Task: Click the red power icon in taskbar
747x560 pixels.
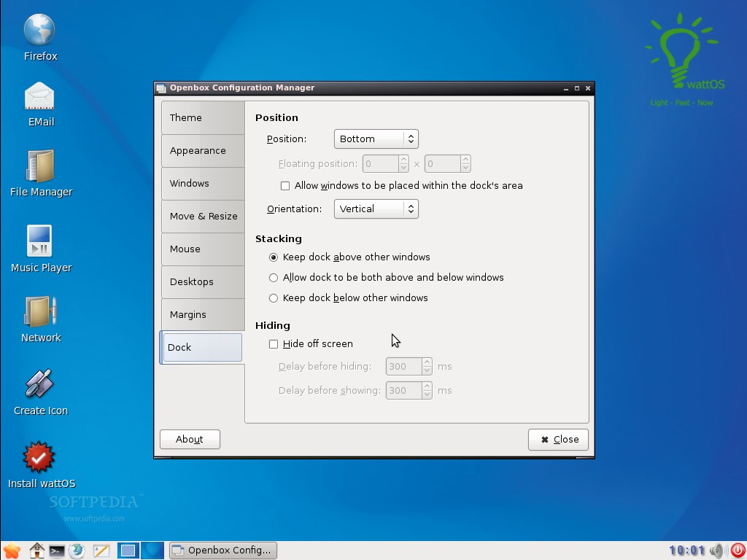Action: coord(738,551)
